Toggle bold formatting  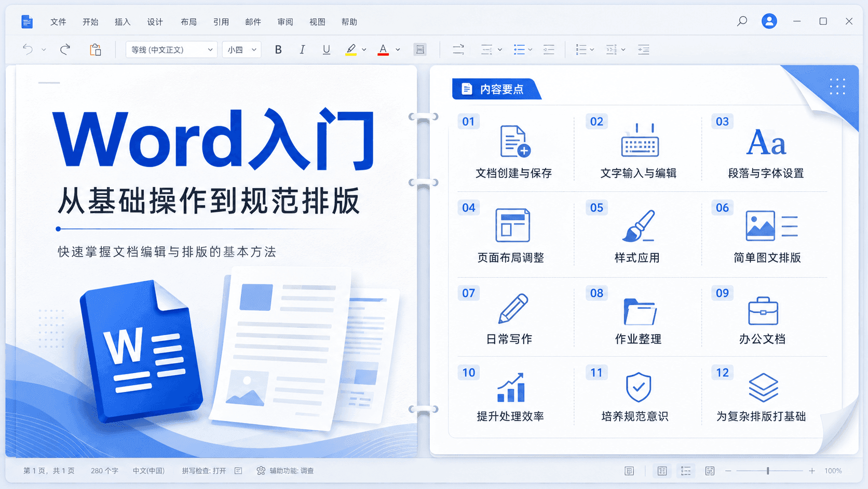(278, 49)
